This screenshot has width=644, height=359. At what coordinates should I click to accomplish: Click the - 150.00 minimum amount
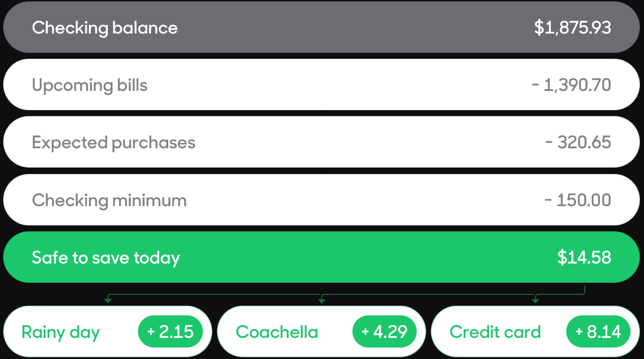point(578,200)
